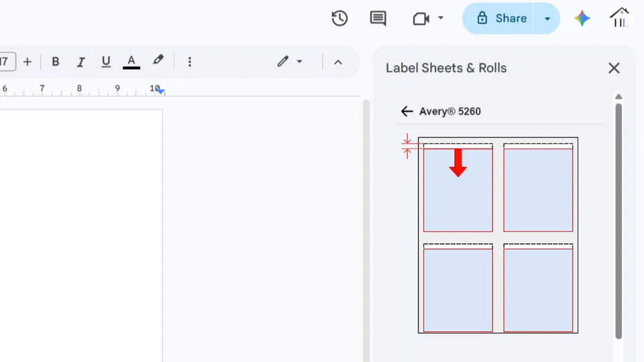Image resolution: width=644 pixels, height=362 pixels.
Task: Click the document vertical scrollbar
Action: pyautogui.click(x=366, y=231)
